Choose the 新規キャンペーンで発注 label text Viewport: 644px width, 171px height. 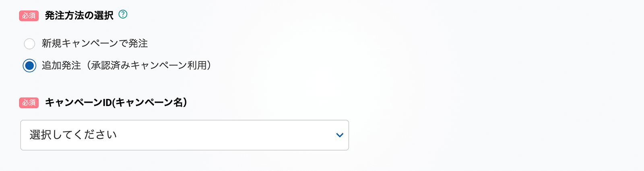95,43
